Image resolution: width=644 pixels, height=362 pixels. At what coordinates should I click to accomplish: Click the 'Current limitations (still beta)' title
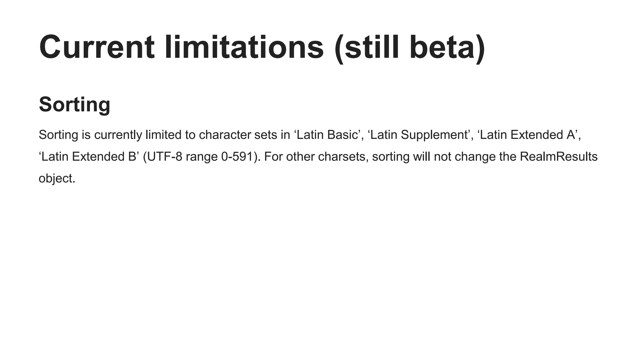click(x=262, y=47)
